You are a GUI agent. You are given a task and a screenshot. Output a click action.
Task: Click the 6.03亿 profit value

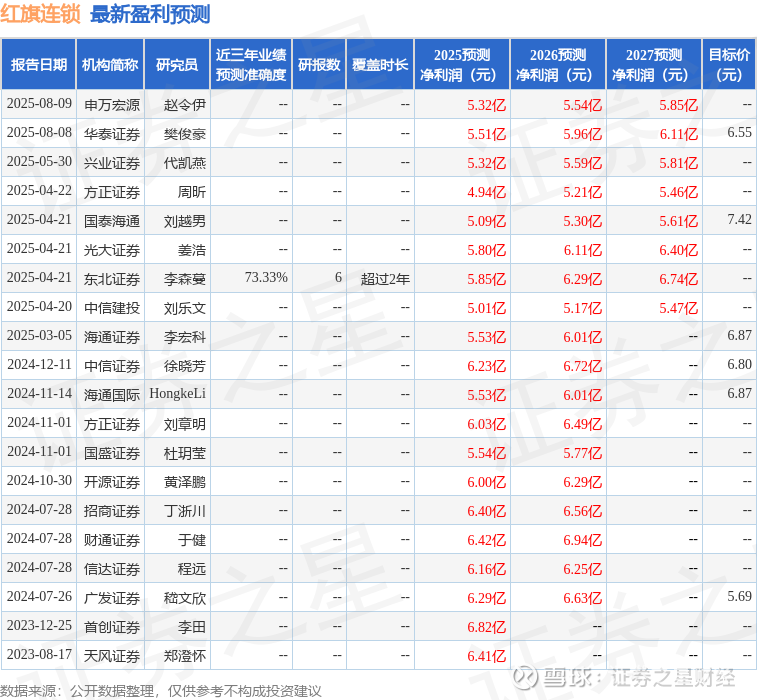coord(487,424)
